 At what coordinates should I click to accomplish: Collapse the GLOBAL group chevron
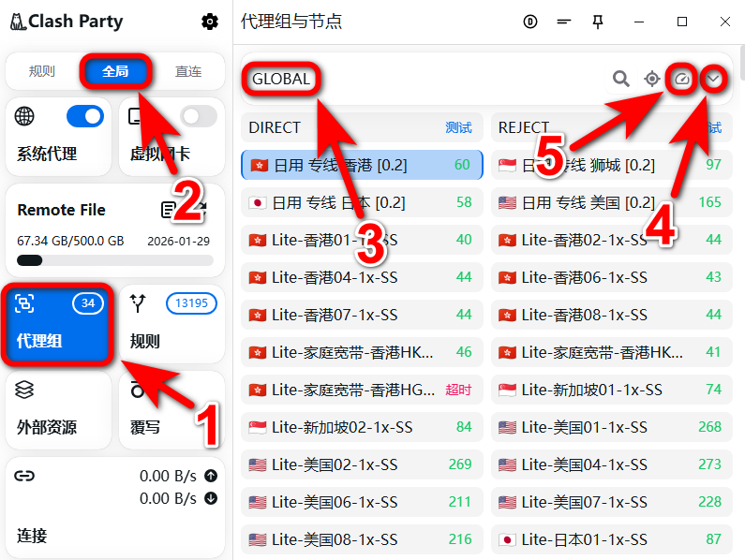tap(713, 79)
